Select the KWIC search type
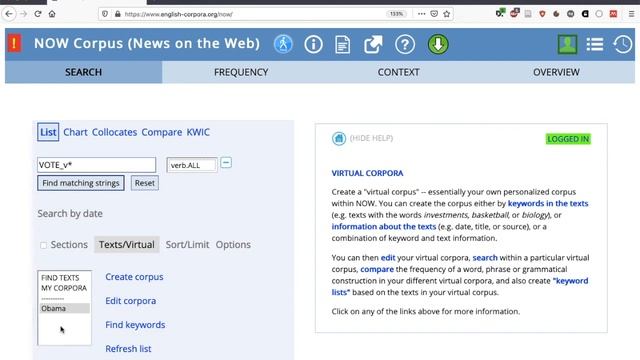The height and width of the screenshot is (360, 640). coord(198,132)
